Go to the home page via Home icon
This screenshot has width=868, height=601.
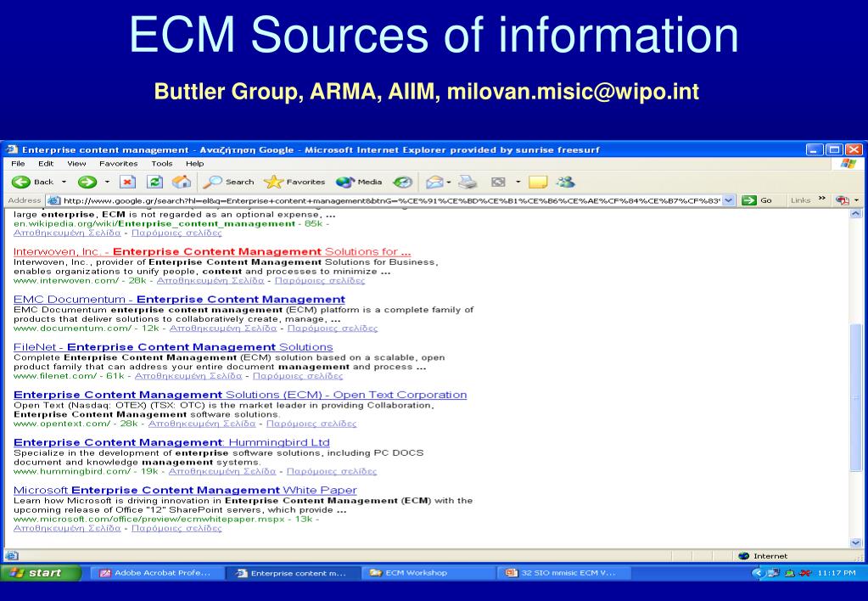coord(181,182)
